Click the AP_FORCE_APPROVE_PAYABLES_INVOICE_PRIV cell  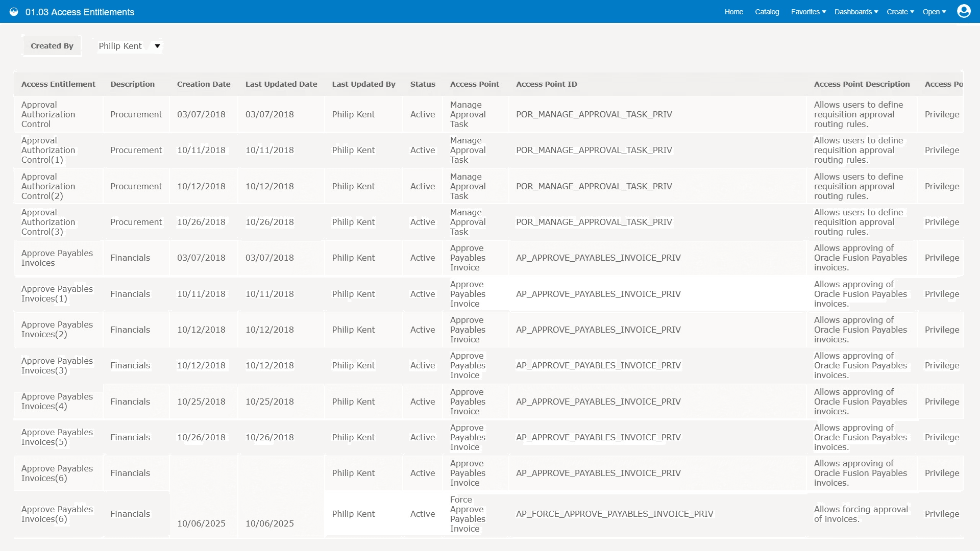click(615, 514)
